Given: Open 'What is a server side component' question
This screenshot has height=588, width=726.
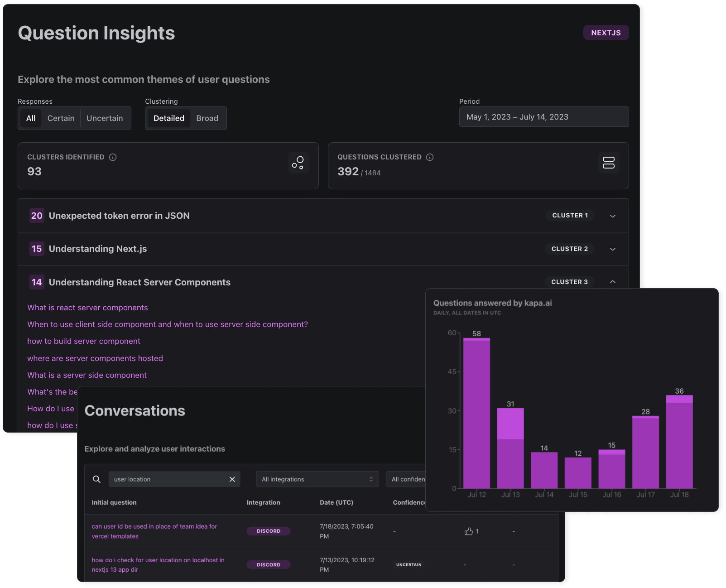Looking at the screenshot, I should pyautogui.click(x=87, y=375).
